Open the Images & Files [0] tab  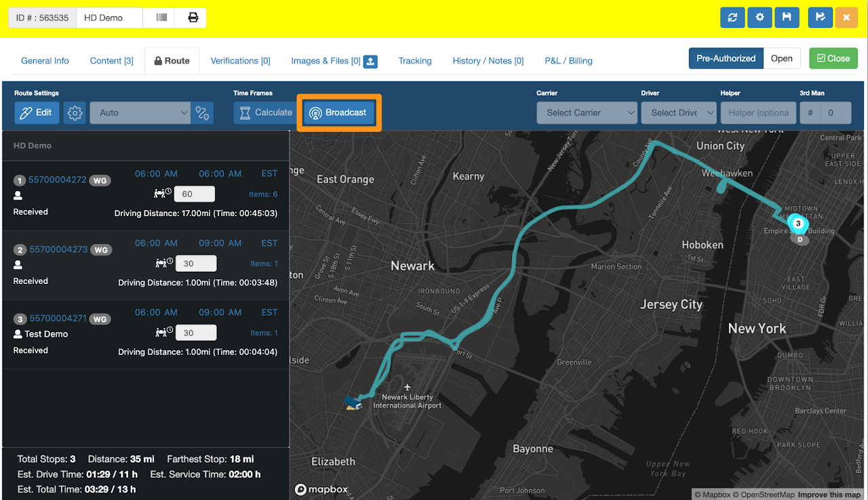[x=326, y=61]
